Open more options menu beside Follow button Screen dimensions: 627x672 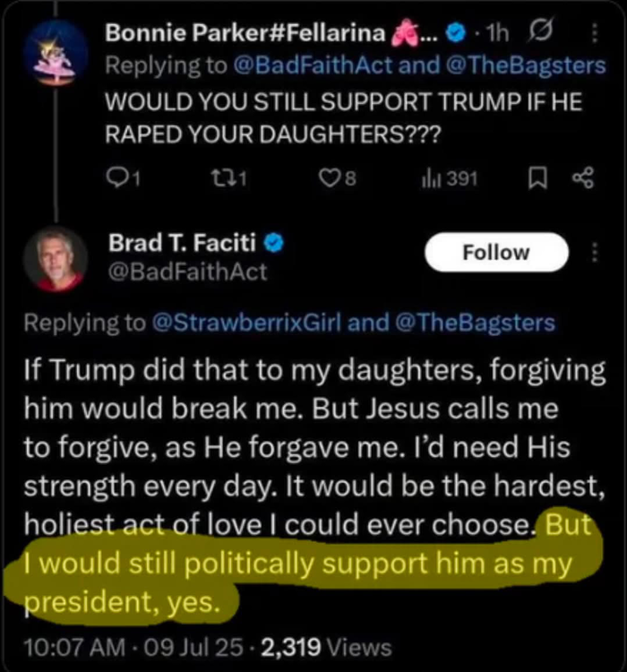point(595,252)
